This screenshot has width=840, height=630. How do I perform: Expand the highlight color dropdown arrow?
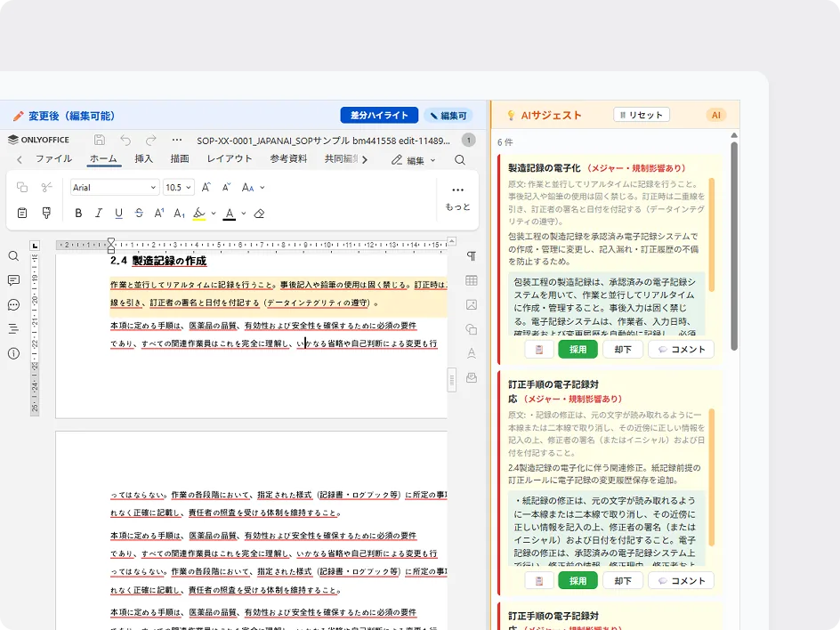pyautogui.click(x=214, y=214)
